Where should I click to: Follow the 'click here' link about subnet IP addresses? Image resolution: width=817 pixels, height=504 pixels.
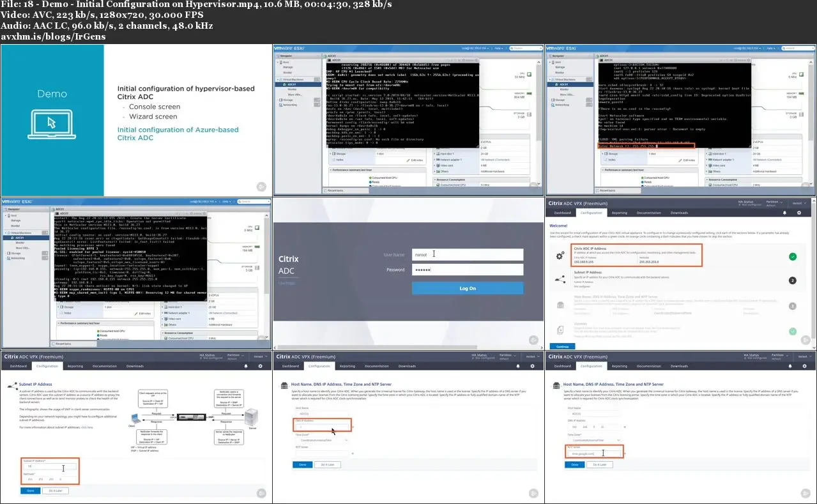[x=87, y=427]
